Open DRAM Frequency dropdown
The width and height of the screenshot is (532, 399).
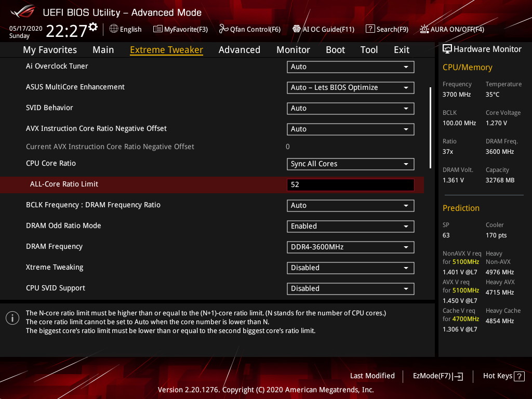click(x=351, y=247)
